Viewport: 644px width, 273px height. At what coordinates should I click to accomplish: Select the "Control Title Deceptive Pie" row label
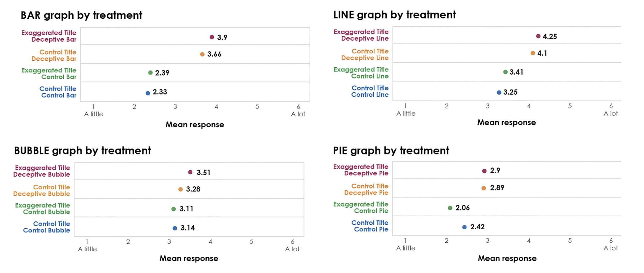tap(366, 189)
